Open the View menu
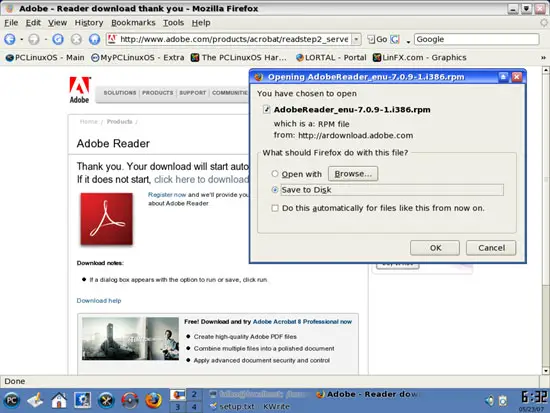Screen dimensions: 550x413 [58, 23]
